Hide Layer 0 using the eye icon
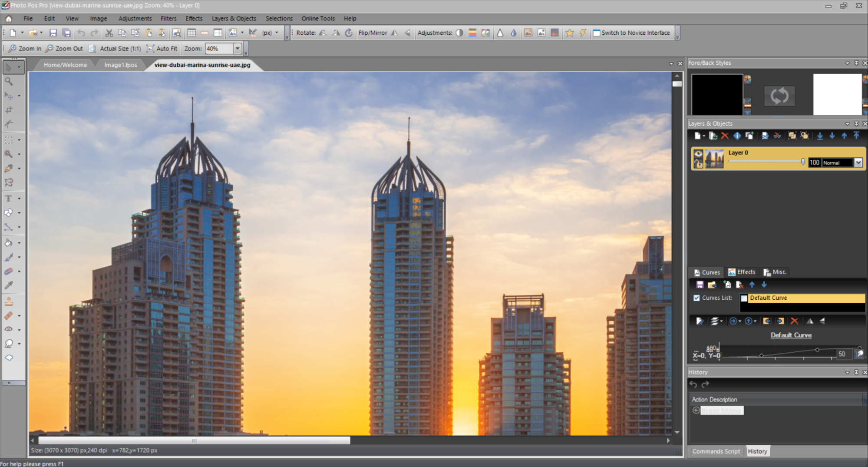The height and width of the screenshot is (467, 868). (698, 153)
